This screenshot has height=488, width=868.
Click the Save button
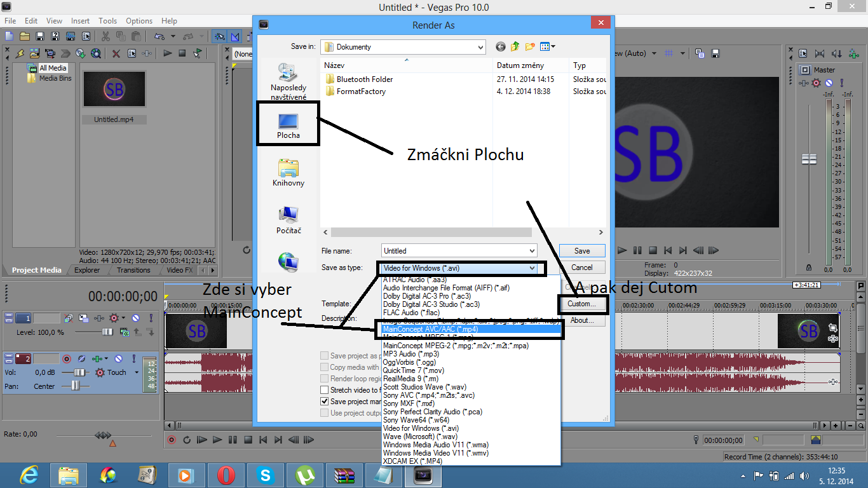pos(582,251)
